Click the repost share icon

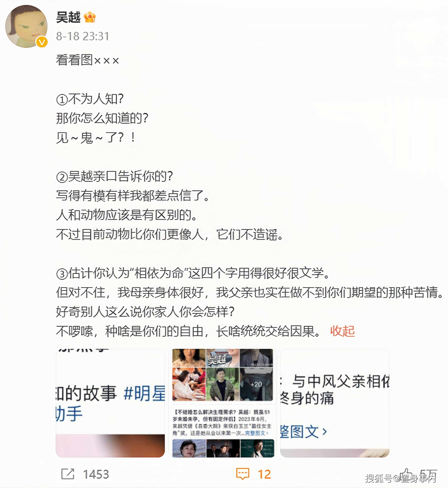[68, 474]
